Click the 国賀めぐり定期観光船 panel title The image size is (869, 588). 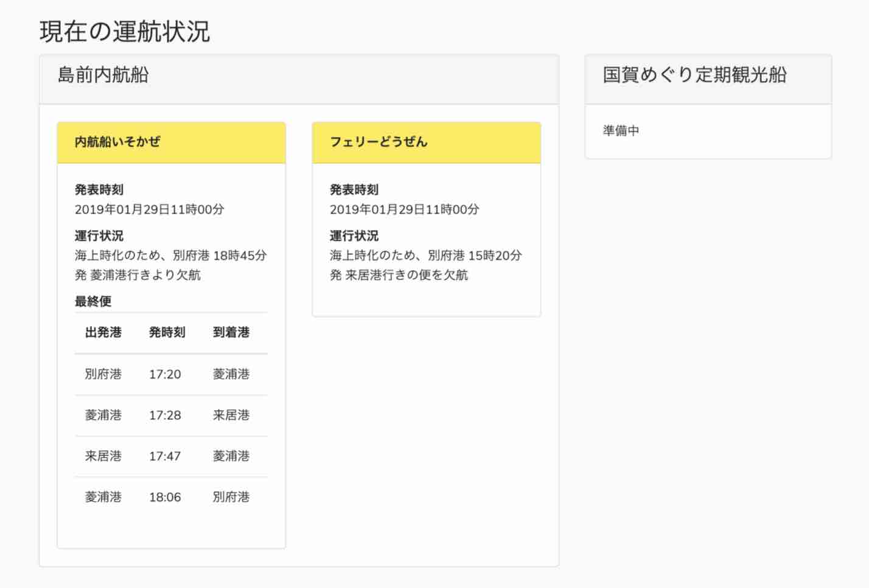click(694, 75)
